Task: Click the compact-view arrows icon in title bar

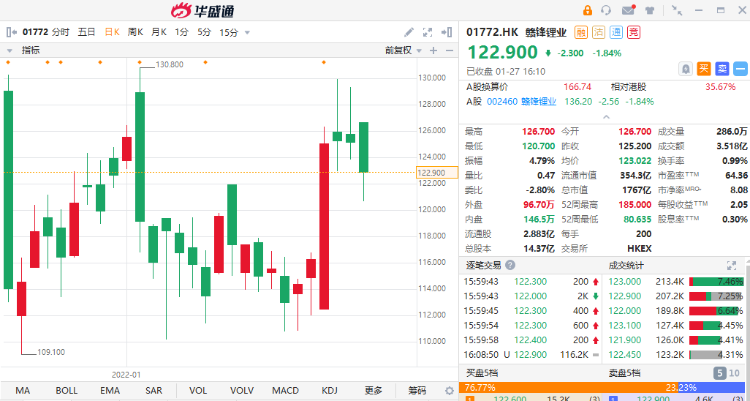Action: 677,10
